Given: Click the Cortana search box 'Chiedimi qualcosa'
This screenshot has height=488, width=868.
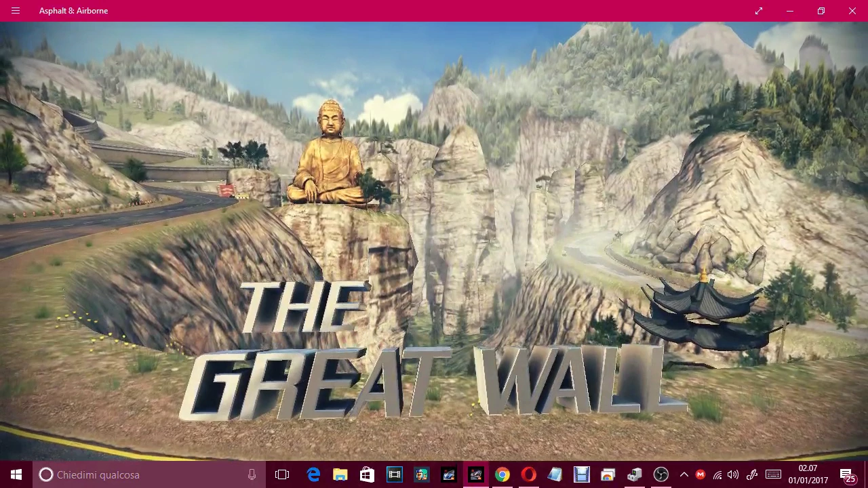Looking at the screenshot, I should tap(149, 475).
